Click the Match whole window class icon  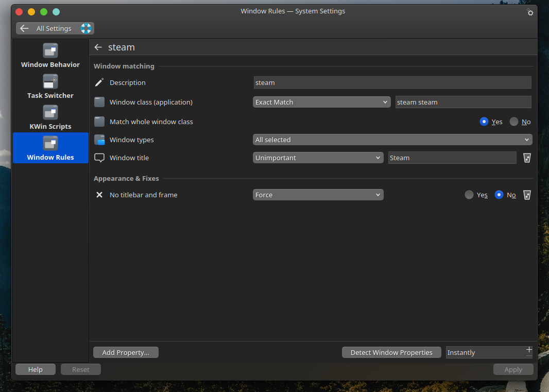click(x=99, y=122)
